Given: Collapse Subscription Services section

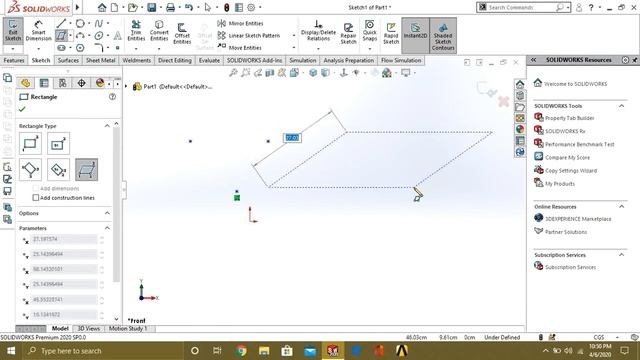Looking at the screenshot, I should [x=622, y=255].
